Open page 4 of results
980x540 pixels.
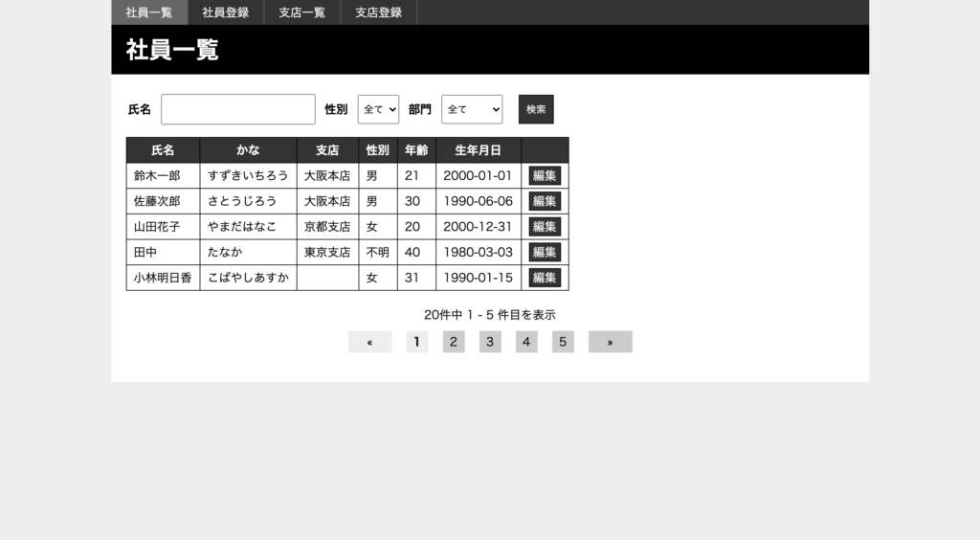526,342
